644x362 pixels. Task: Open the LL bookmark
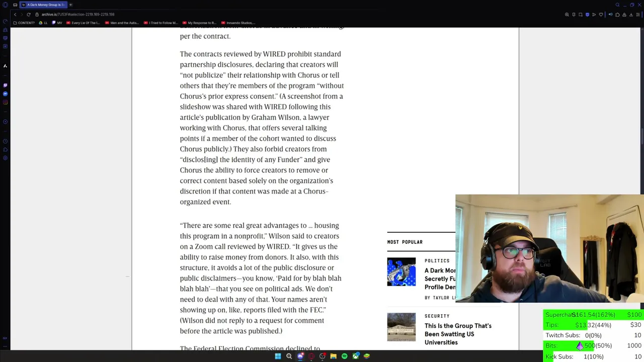43,23
